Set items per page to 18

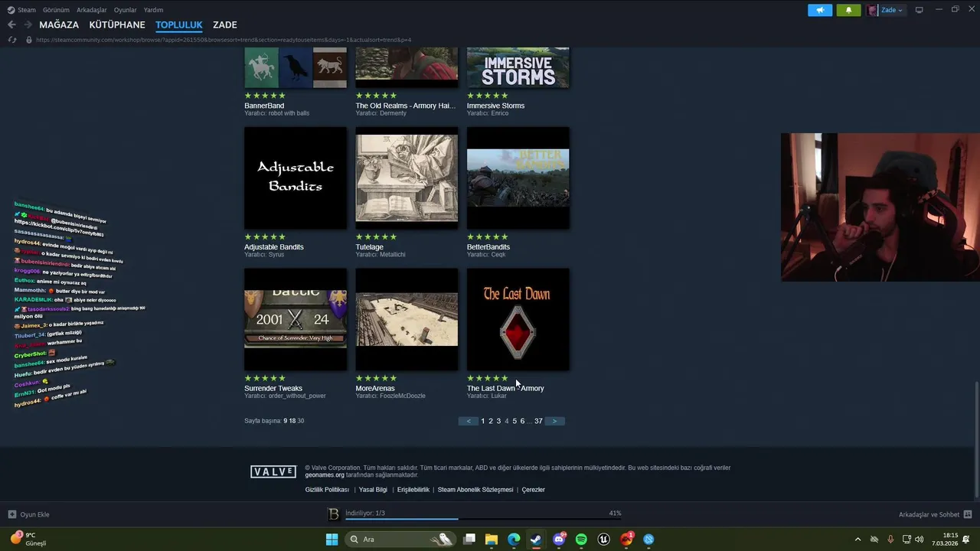point(292,421)
